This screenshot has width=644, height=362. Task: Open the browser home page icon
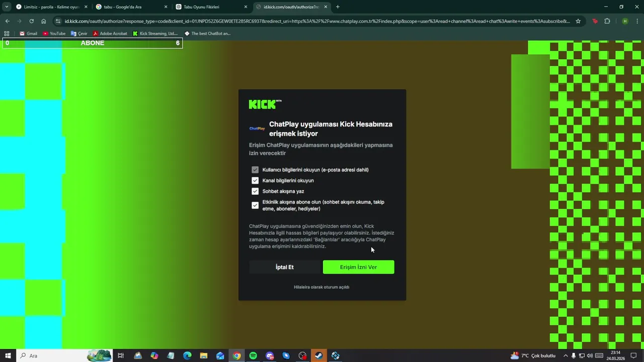[x=43, y=21]
